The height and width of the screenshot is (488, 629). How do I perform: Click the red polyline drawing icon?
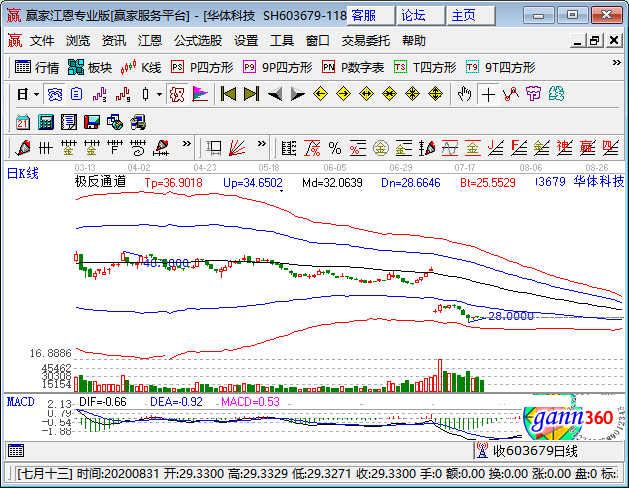pos(511,94)
